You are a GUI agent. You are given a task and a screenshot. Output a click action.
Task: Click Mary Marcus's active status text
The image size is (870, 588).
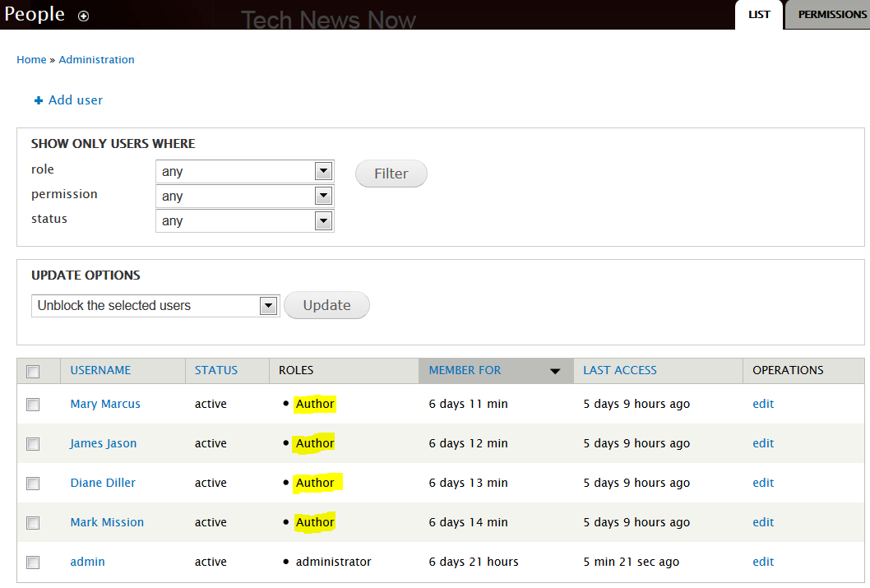pos(211,404)
